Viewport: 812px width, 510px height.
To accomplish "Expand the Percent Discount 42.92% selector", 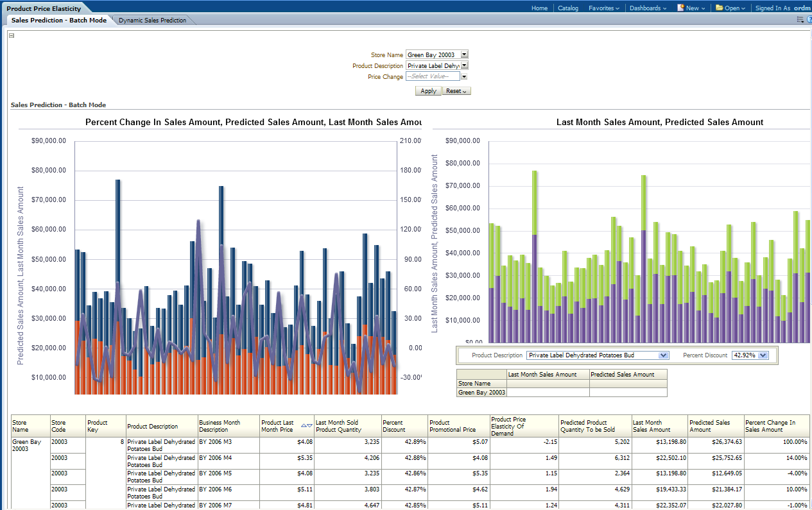I will coord(763,355).
